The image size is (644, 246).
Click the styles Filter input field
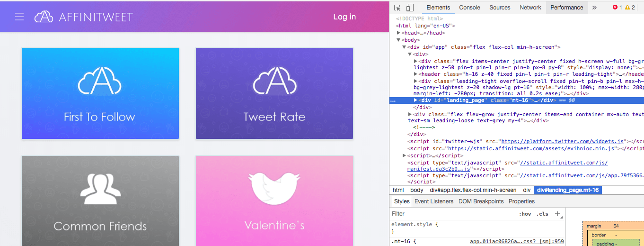click(x=452, y=214)
